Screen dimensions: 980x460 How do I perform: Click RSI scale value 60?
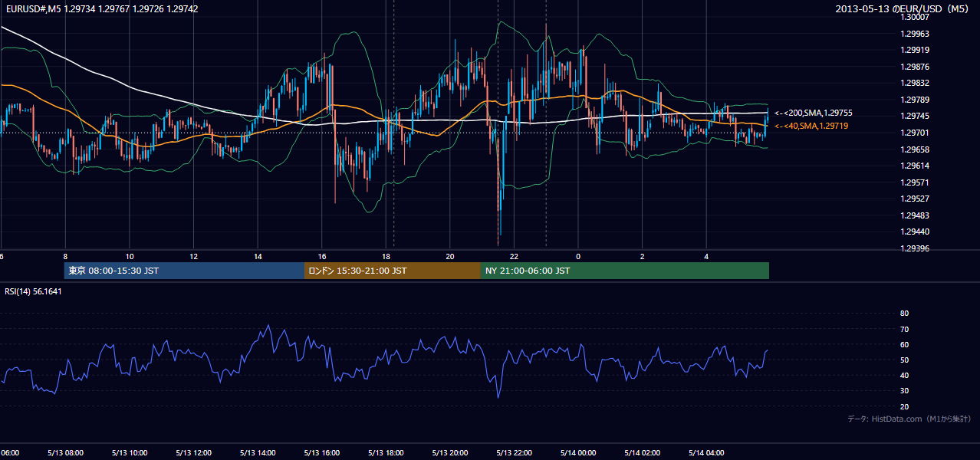tap(904, 344)
